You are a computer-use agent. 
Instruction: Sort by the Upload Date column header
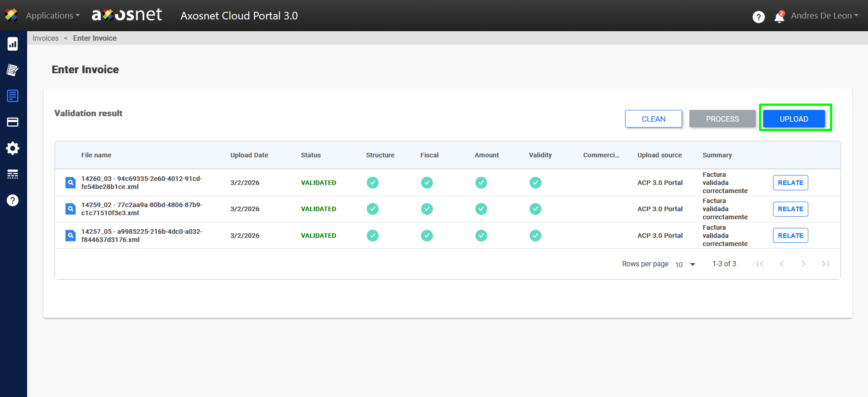249,155
